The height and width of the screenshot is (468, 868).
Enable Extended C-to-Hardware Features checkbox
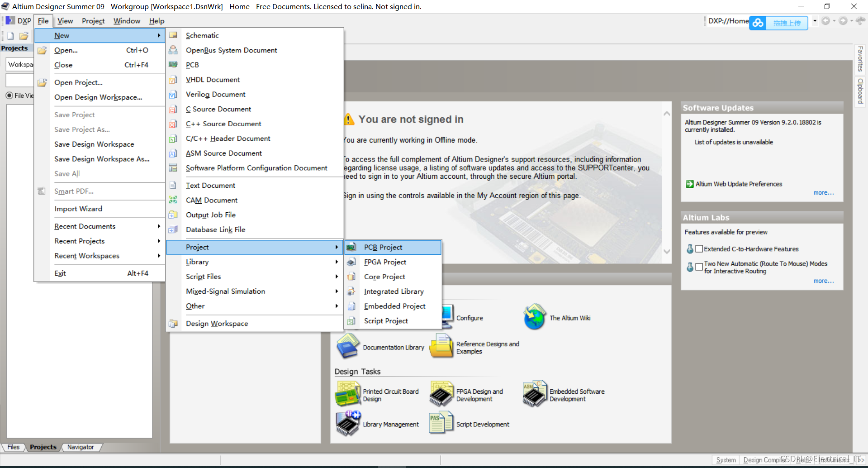point(699,249)
